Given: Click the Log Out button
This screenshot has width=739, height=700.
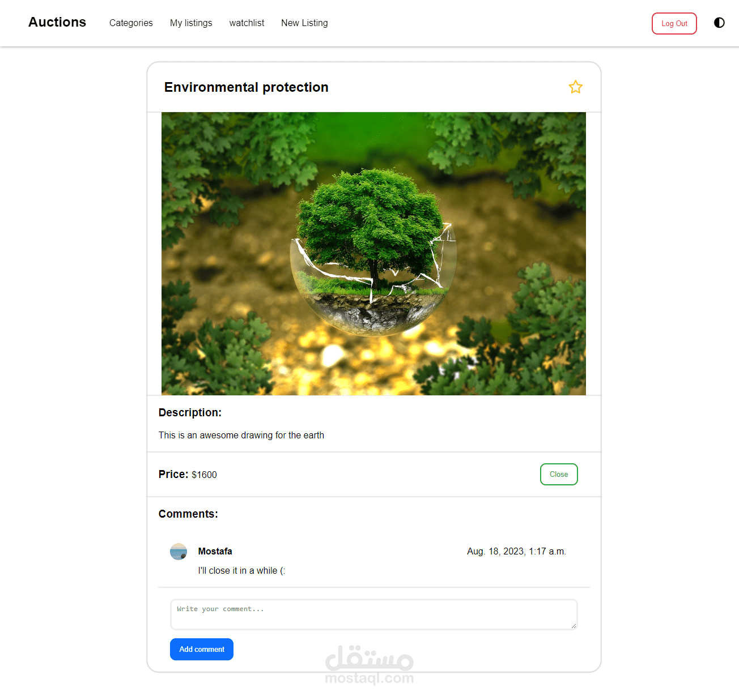Looking at the screenshot, I should (x=674, y=23).
